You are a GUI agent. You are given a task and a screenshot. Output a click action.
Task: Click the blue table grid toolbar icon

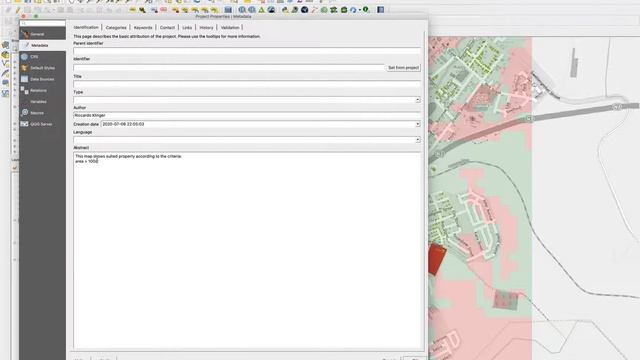228,10
